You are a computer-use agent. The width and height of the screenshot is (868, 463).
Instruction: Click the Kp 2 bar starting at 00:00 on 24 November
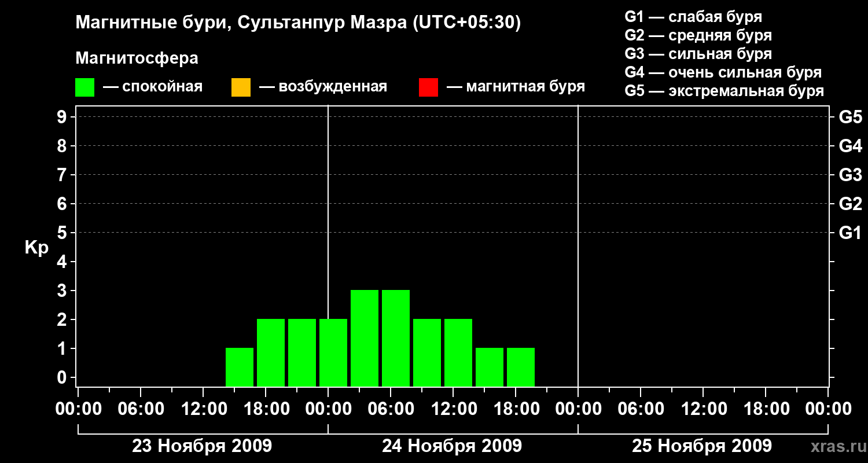pyautogui.click(x=333, y=352)
